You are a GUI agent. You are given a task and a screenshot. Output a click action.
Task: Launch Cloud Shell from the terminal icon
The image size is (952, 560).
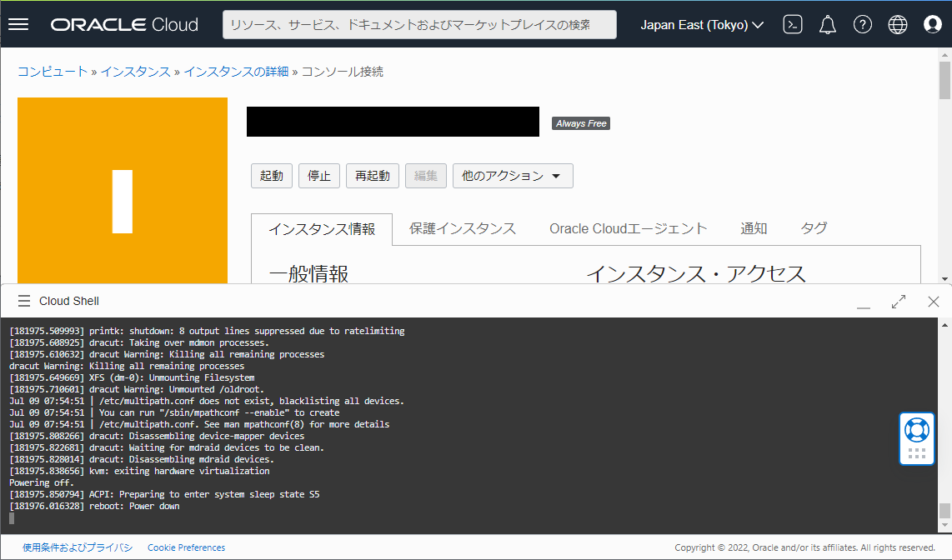792,24
